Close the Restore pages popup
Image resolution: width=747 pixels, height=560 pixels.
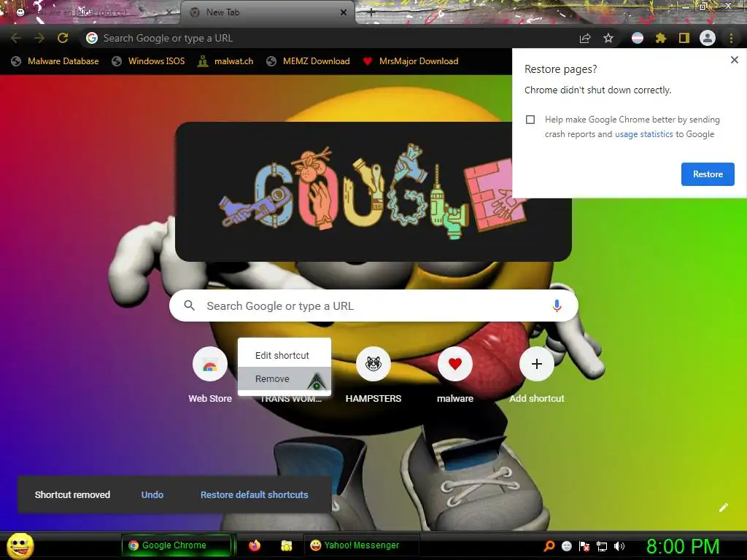coord(734,60)
